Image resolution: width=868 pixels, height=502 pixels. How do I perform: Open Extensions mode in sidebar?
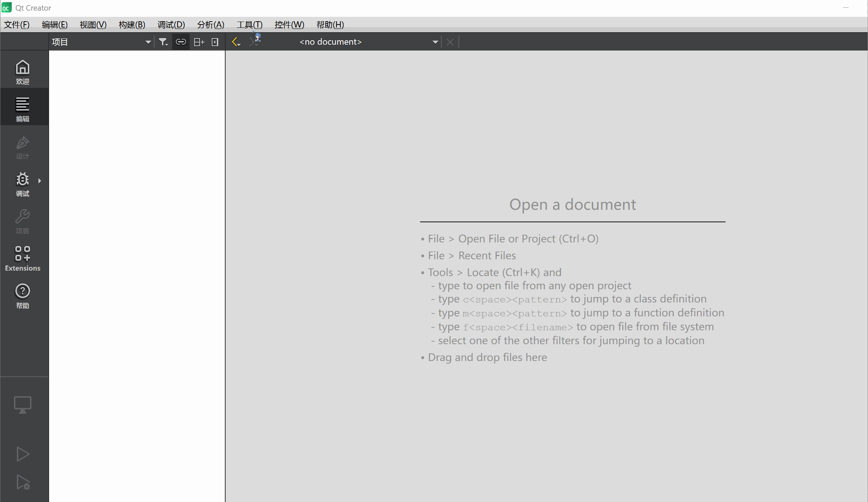tap(22, 259)
